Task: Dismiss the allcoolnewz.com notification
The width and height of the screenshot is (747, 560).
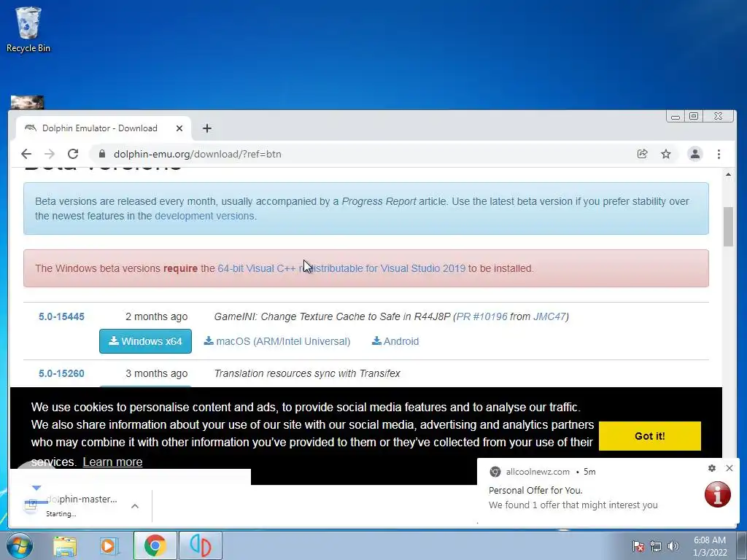Action: click(x=729, y=468)
